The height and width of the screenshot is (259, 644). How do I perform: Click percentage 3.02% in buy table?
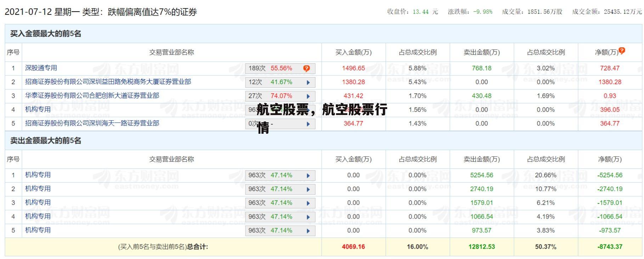pos(546,68)
